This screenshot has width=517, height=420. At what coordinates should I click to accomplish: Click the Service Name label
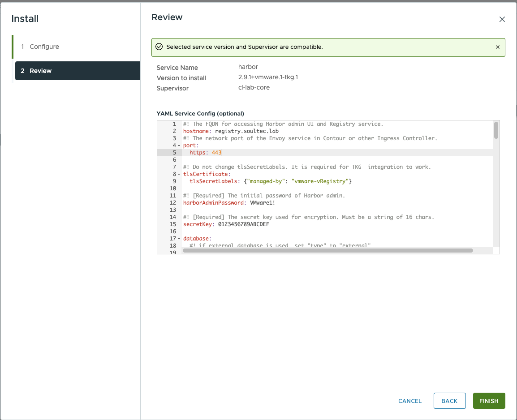click(177, 68)
